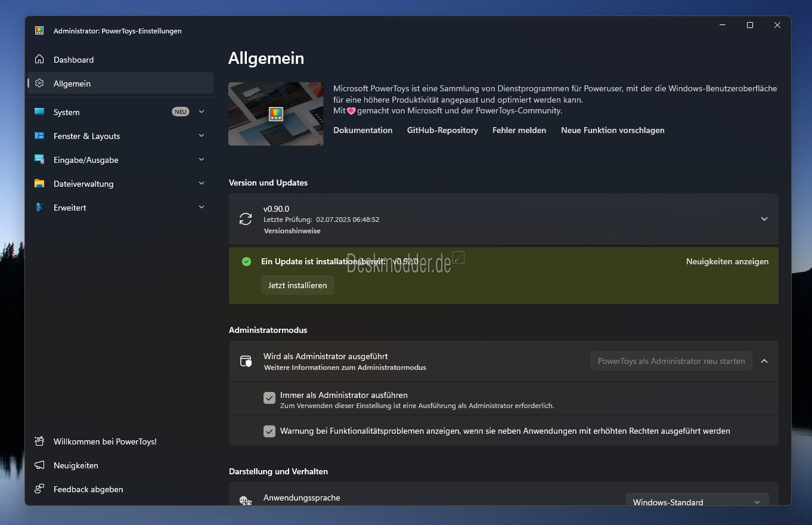Click the PowerToys preview thumbnail image
The width and height of the screenshot is (812, 525).
click(276, 114)
